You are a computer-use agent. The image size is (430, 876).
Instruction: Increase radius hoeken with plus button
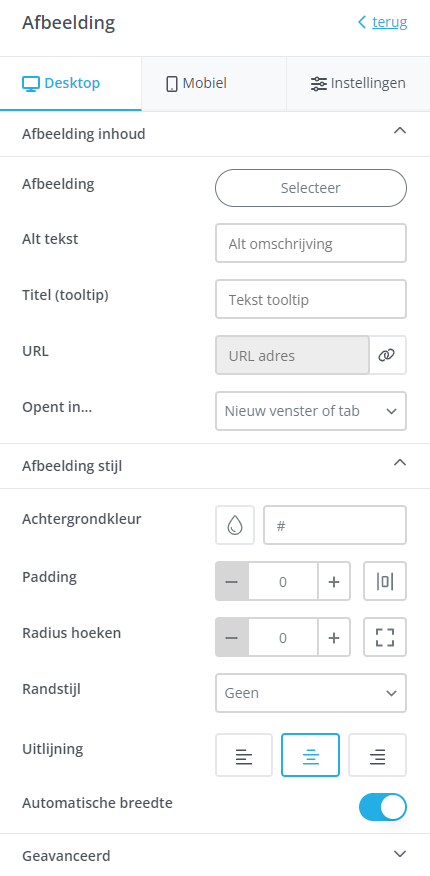coord(334,637)
